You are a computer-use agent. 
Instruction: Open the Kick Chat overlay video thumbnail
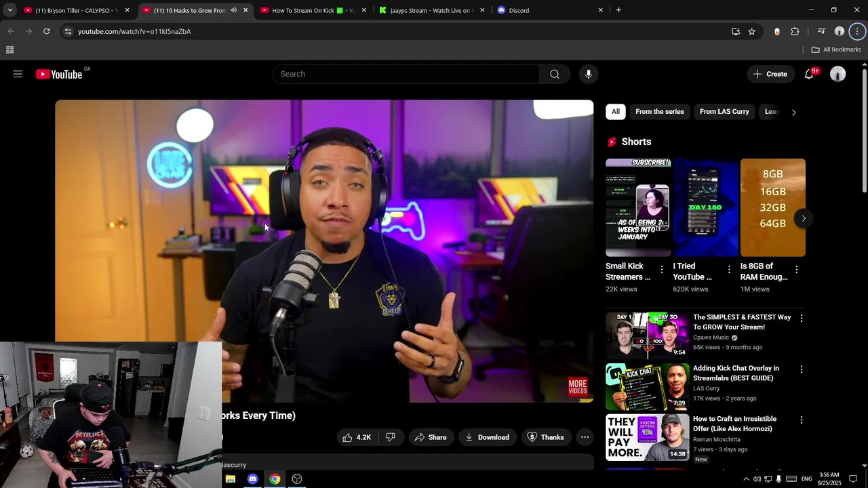pos(647,387)
